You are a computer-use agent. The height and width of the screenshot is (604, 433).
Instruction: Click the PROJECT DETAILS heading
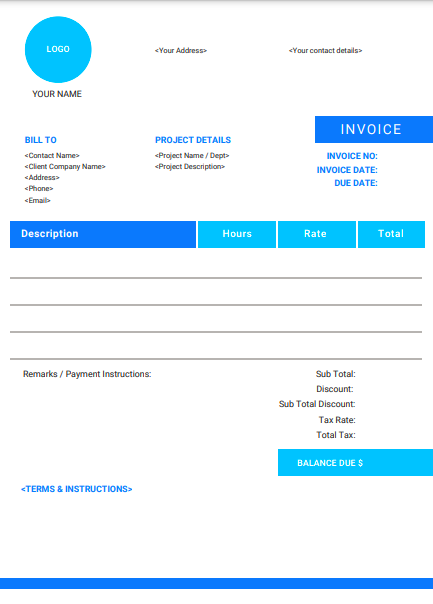193,140
